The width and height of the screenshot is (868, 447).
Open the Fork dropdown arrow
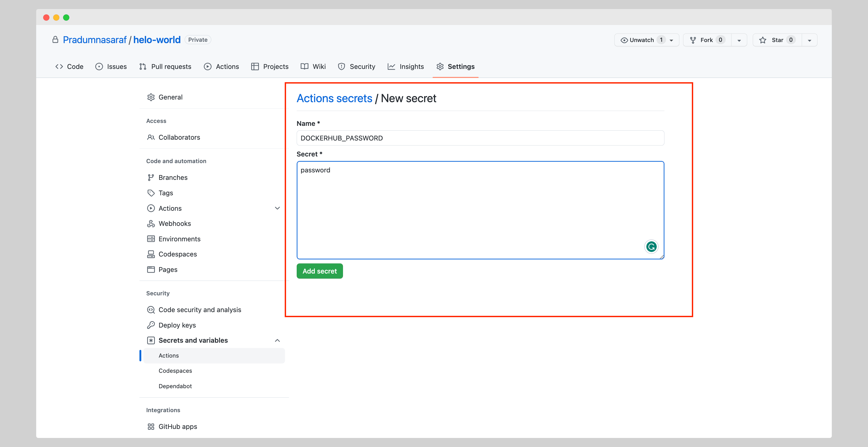pos(739,40)
